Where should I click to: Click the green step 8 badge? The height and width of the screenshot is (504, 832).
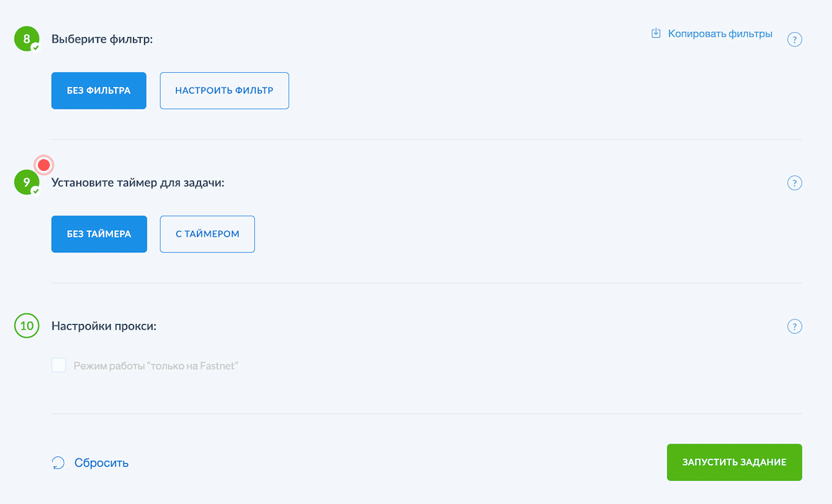[x=26, y=39]
